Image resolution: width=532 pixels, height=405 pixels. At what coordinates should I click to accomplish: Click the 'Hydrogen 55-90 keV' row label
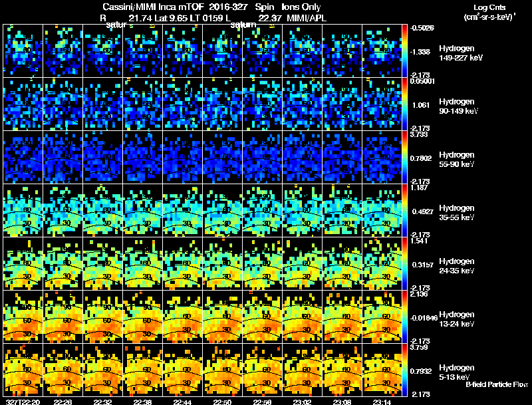pos(457,160)
